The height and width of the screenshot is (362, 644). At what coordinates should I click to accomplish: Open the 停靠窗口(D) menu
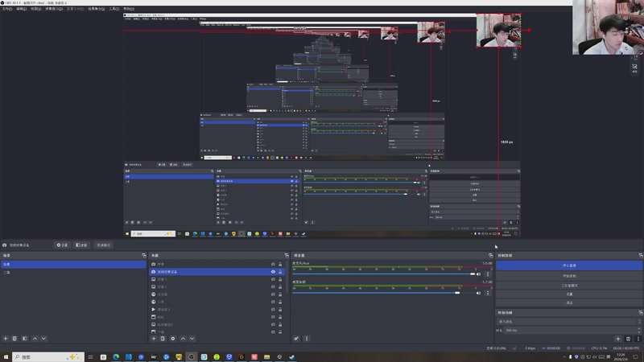coord(54,9)
